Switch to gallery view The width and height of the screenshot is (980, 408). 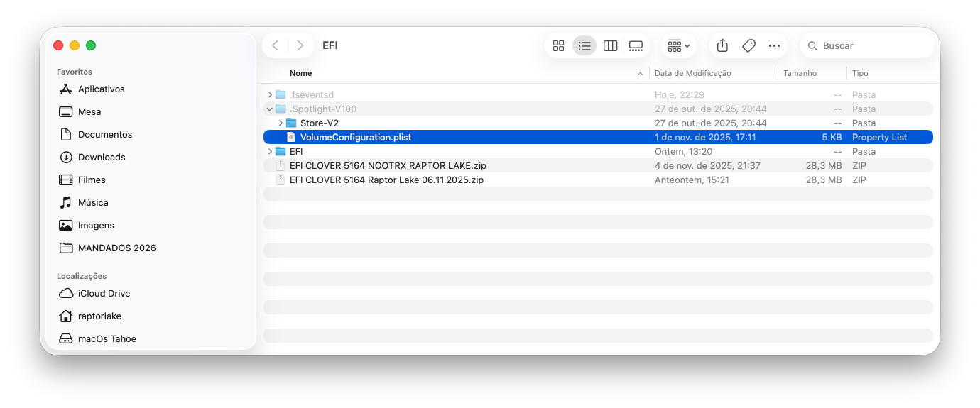coord(636,45)
